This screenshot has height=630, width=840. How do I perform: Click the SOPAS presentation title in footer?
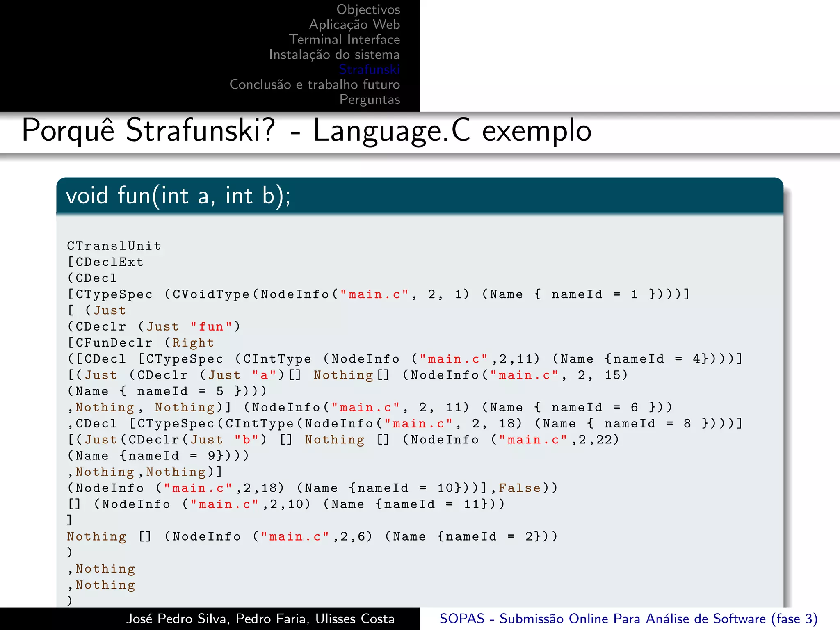pos(628,619)
